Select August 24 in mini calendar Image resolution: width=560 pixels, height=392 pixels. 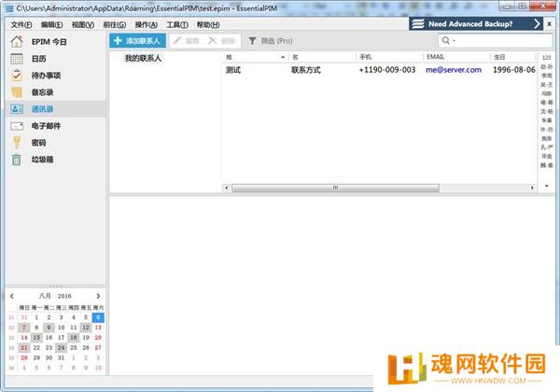coord(61,347)
